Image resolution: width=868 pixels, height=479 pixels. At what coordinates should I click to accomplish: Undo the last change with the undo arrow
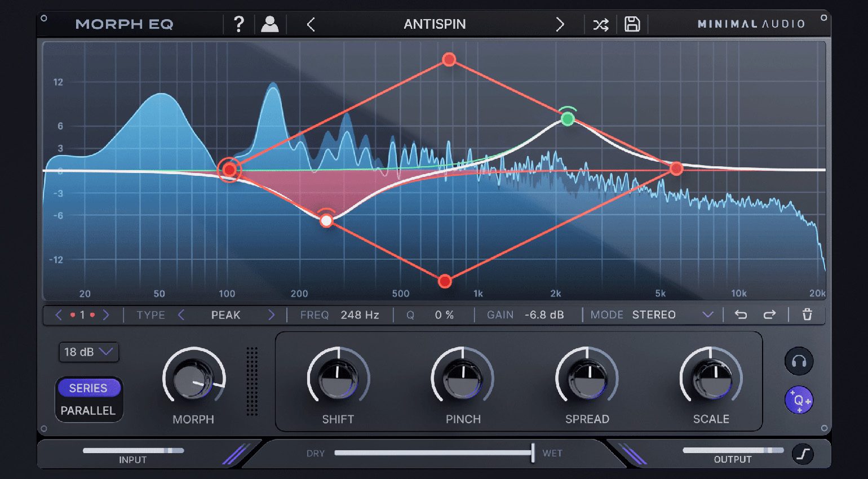pos(741,314)
